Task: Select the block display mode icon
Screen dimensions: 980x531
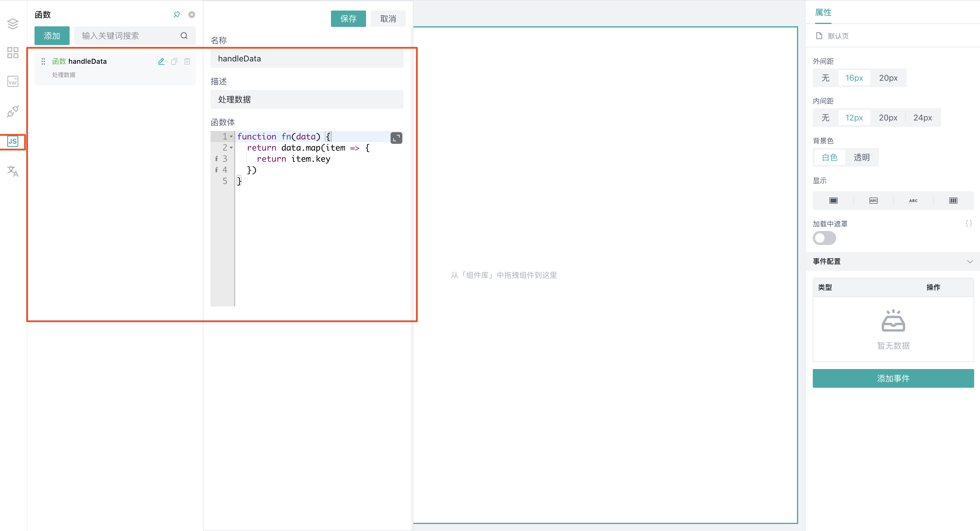Action: [833, 201]
